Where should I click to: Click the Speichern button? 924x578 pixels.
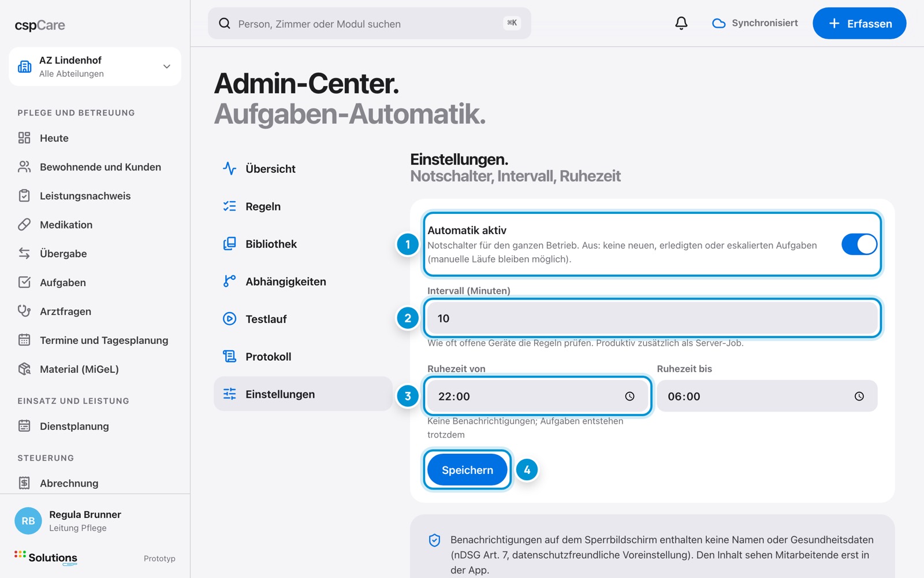(x=467, y=470)
